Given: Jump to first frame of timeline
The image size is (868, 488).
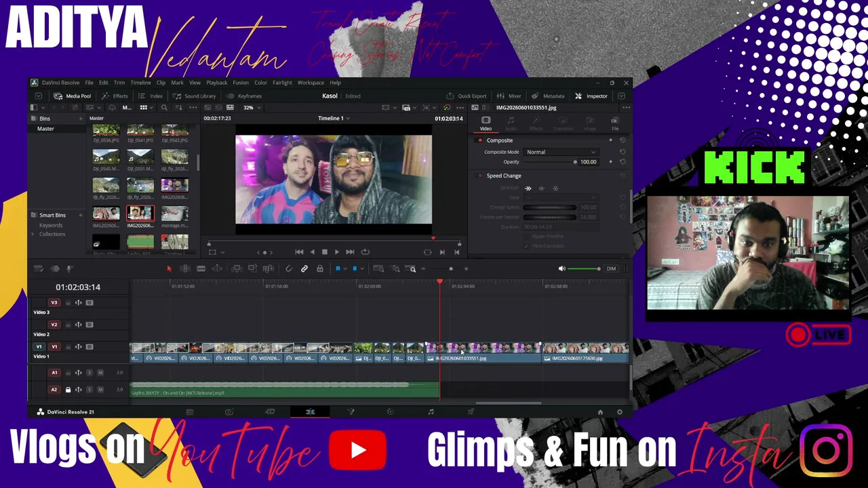Looking at the screenshot, I should pos(299,252).
